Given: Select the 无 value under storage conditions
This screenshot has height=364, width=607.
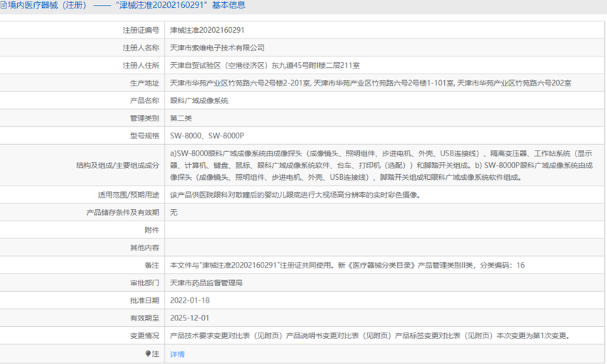Looking at the screenshot, I should click(x=174, y=213).
